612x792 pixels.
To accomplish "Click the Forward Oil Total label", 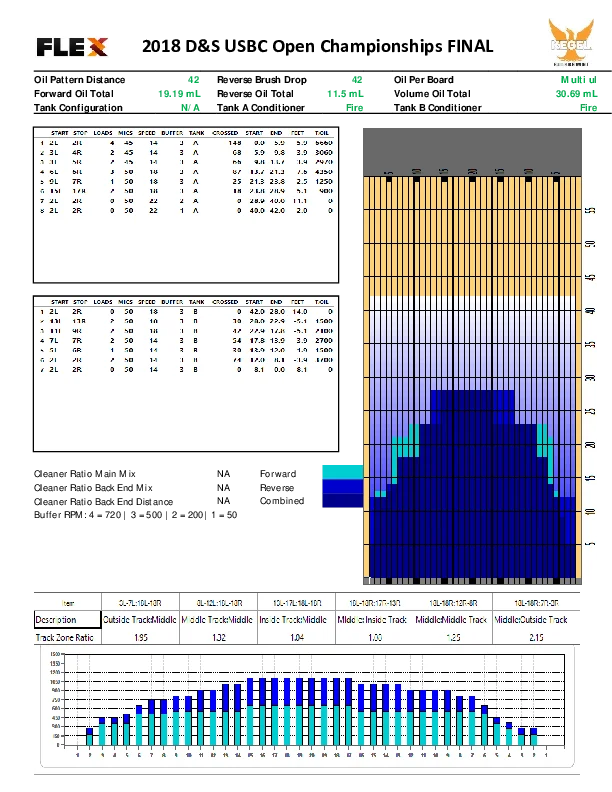I will tap(74, 93).
